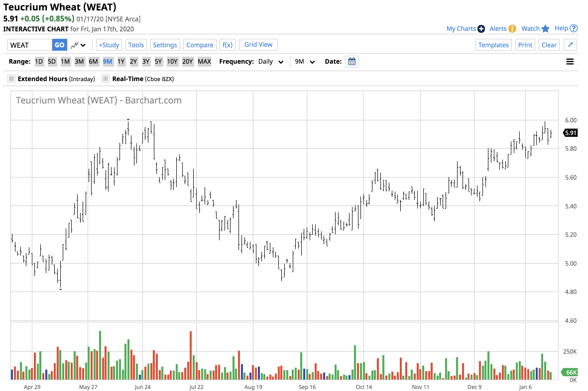
Task: Open the Frequency Daily dropdown
Action: tap(271, 62)
